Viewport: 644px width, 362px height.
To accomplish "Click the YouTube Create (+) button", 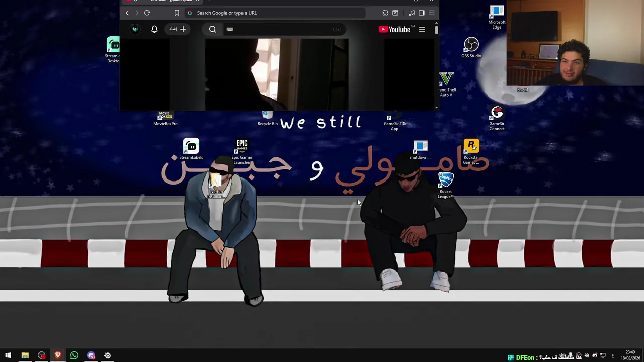I will (178, 29).
